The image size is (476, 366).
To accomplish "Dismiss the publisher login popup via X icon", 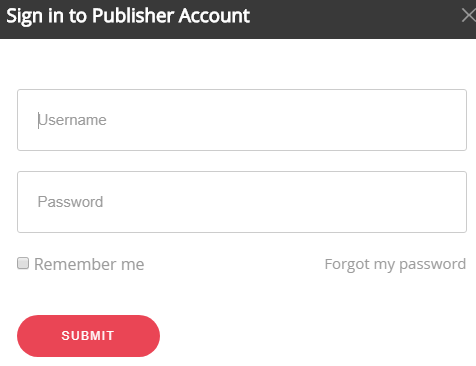I will pyautogui.click(x=469, y=16).
